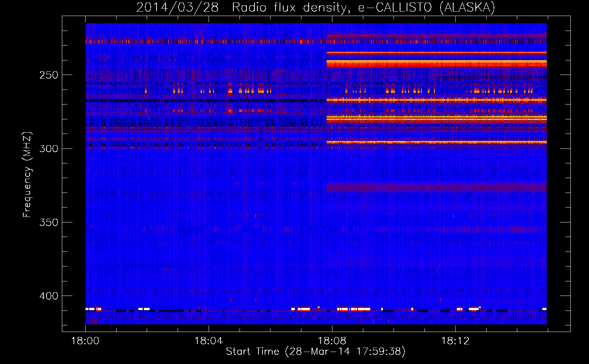The height and width of the screenshot is (364, 589).
Task: Click the 18:00 time tick label
Action: click(x=85, y=341)
